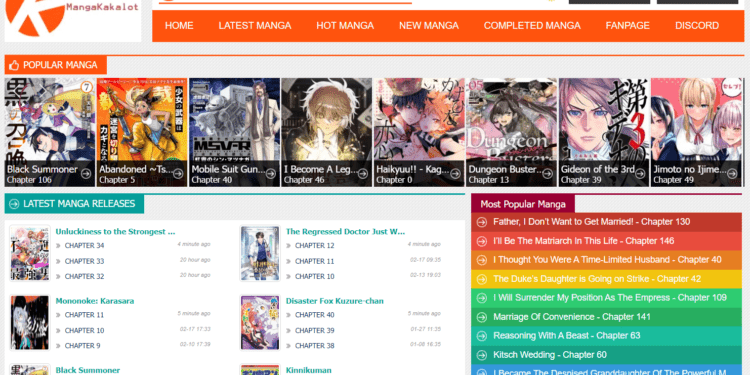Click arrow icon next to Kitsch Wedding

pyautogui.click(x=482, y=355)
